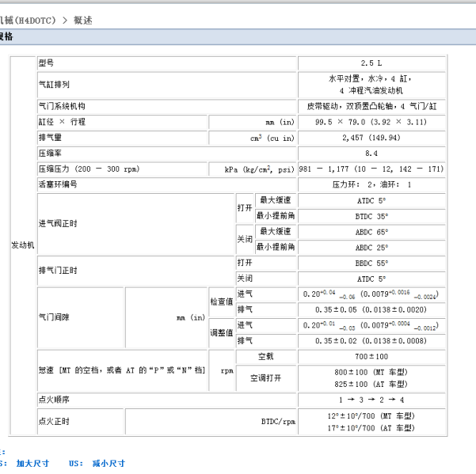
Task: Select the '700±100' idle value
Action: (x=371, y=357)
